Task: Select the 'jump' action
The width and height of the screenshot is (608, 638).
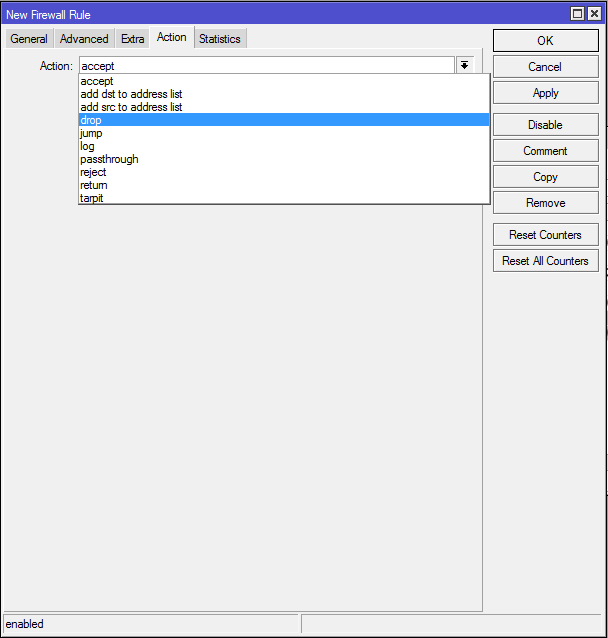Action: [x=91, y=133]
